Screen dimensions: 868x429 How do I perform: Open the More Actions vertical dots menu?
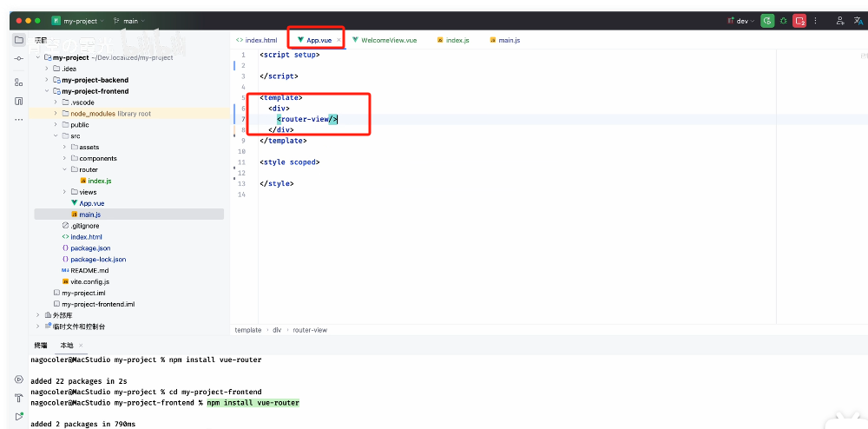(815, 21)
